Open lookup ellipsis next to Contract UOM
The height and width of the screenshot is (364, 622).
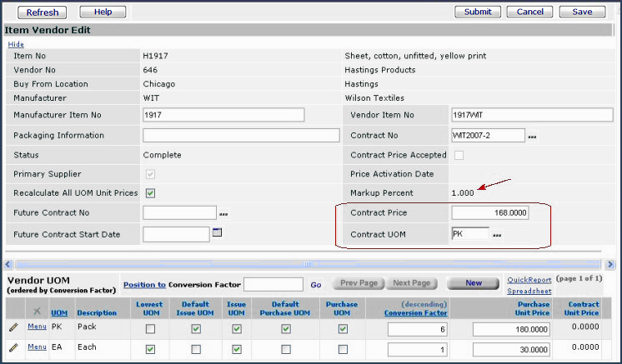[x=498, y=235]
